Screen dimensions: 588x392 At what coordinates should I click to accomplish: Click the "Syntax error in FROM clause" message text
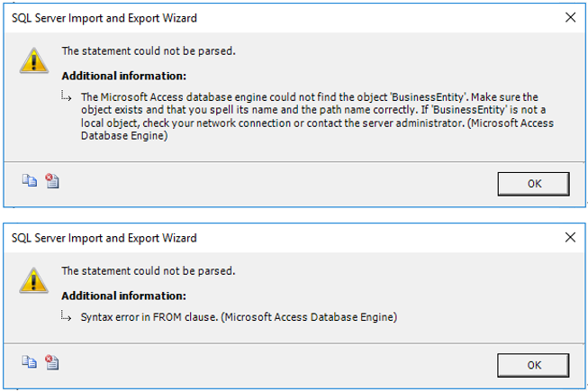239,317
